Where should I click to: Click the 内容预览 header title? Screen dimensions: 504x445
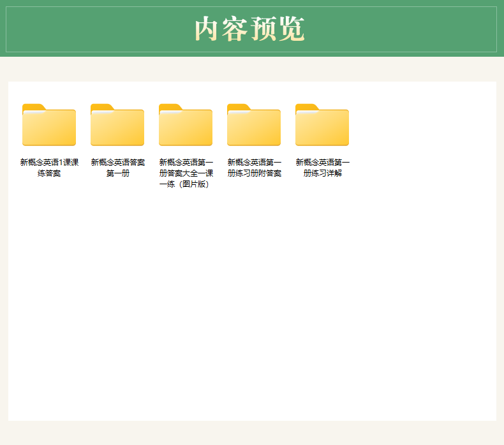pyautogui.click(x=249, y=29)
